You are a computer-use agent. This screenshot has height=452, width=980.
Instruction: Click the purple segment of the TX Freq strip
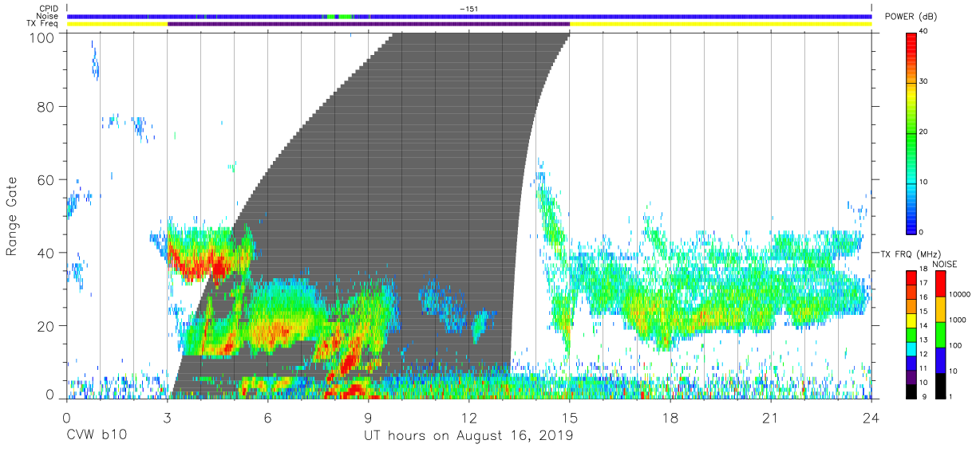coord(369,24)
